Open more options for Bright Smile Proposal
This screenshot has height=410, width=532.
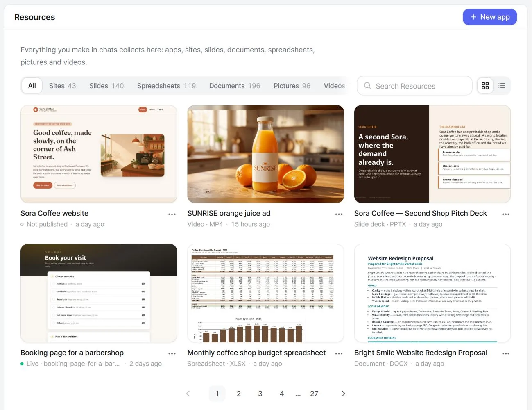[x=506, y=353]
